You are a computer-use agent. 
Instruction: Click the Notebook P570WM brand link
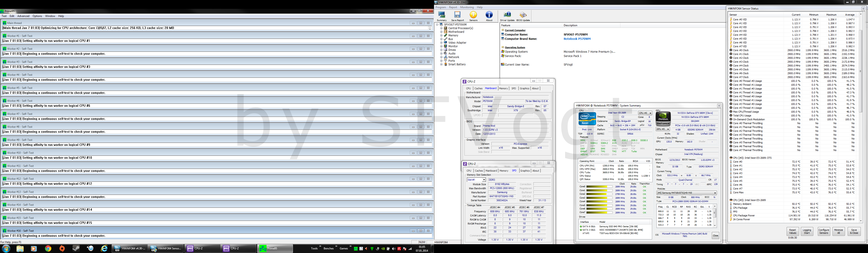pos(577,39)
